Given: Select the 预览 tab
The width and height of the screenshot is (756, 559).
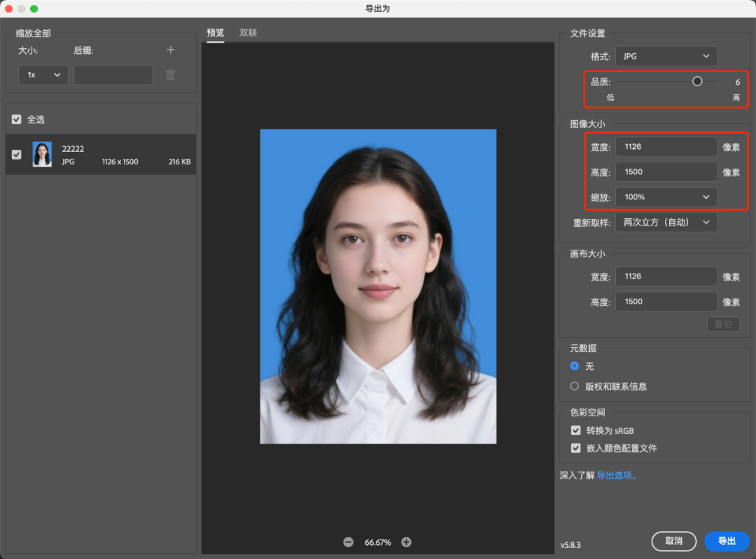Looking at the screenshot, I should pos(215,33).
